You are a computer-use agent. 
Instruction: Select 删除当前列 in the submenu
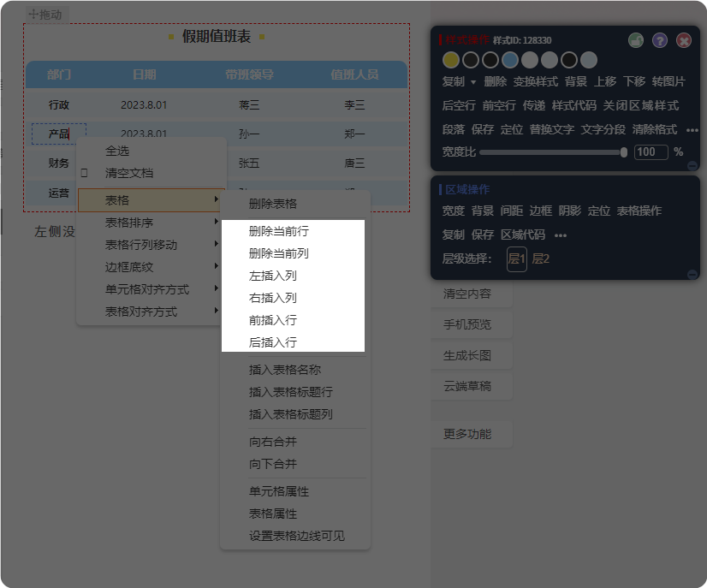click(x=279, y=253)
